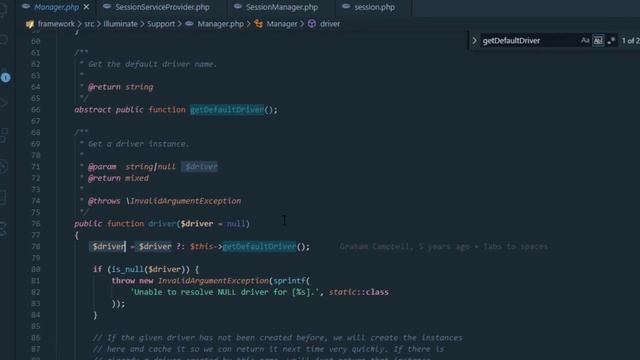Click InvalidArgumentException after 'throw new'
This screenshot has width=640, height=360.
click(213, 281)
